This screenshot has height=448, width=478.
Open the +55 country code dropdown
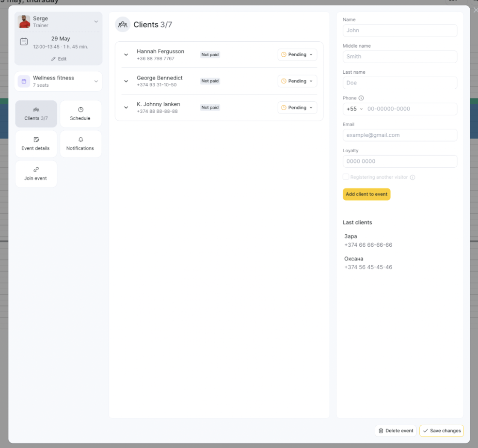tap(354, 109)
